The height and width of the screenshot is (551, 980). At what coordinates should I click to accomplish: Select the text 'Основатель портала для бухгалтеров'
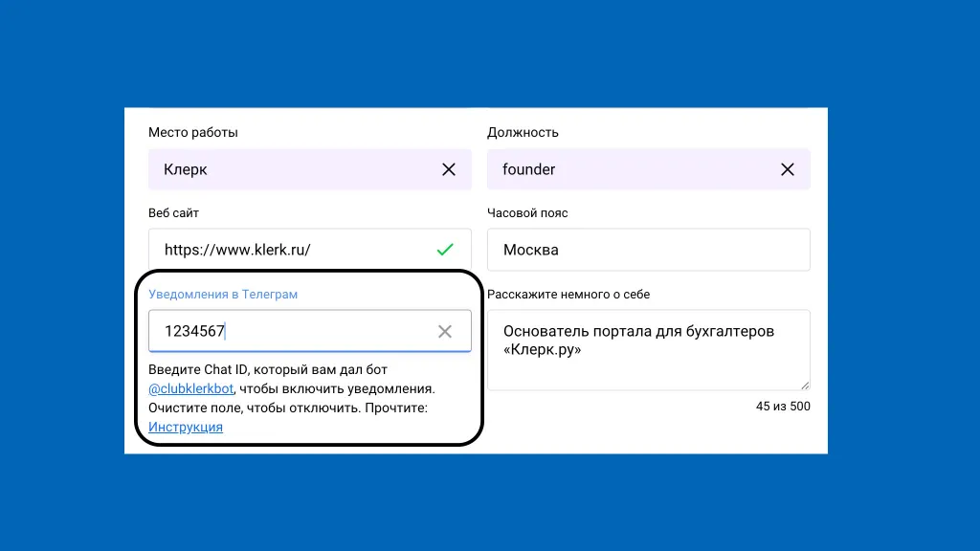641,331
